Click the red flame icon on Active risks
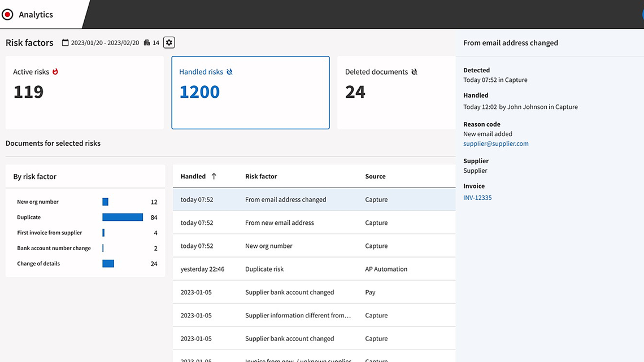 click(55, 72)
